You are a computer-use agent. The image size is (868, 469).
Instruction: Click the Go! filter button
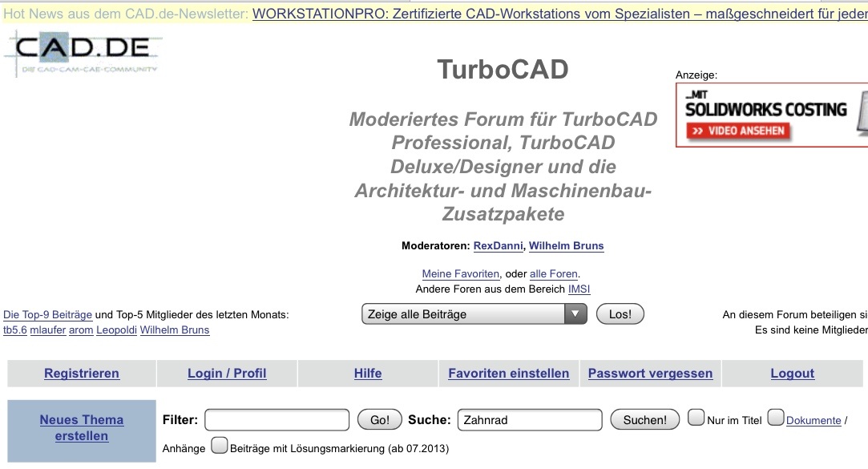click(379, 420)
